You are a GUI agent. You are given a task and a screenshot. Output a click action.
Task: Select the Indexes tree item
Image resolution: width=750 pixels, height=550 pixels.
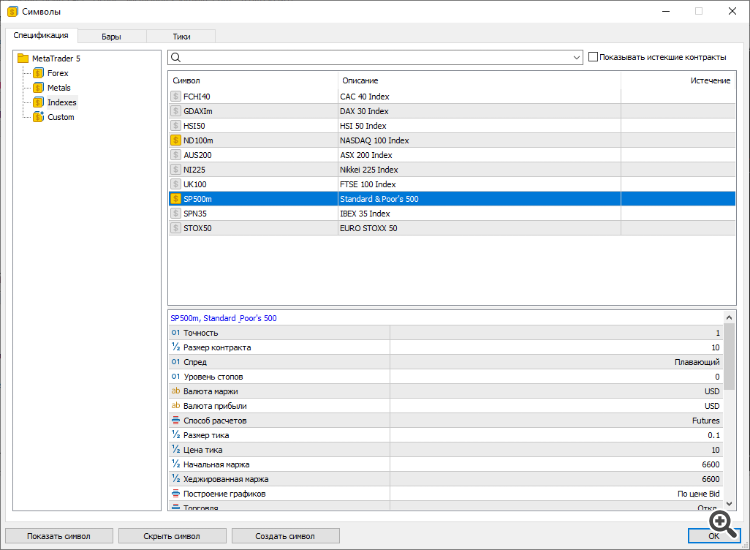[62, 102]
